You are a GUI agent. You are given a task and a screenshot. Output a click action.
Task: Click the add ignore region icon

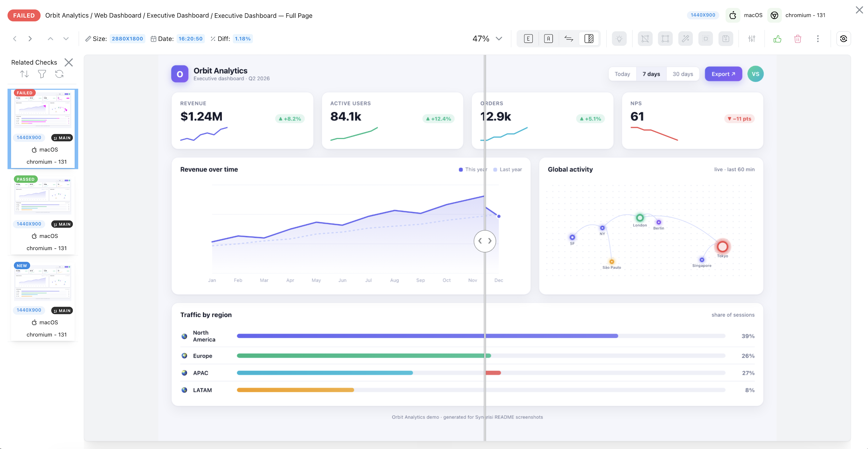click(x=665, y=39)
